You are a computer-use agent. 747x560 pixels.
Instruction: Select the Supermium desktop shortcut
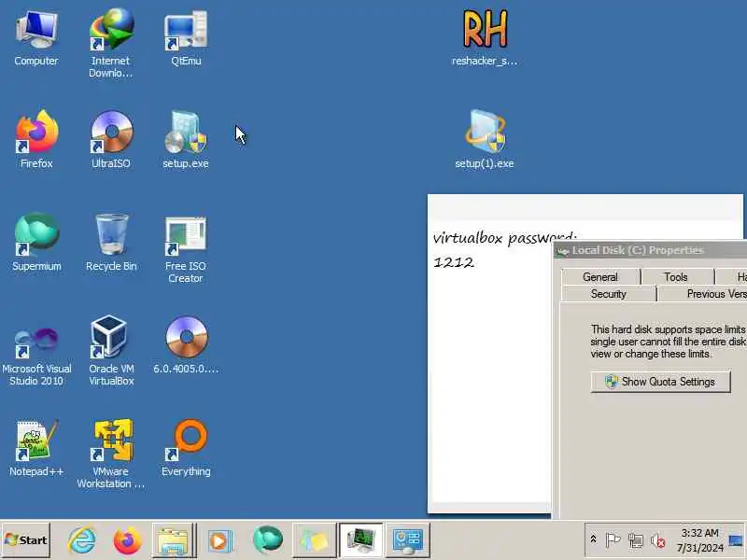tap(36, 242)
